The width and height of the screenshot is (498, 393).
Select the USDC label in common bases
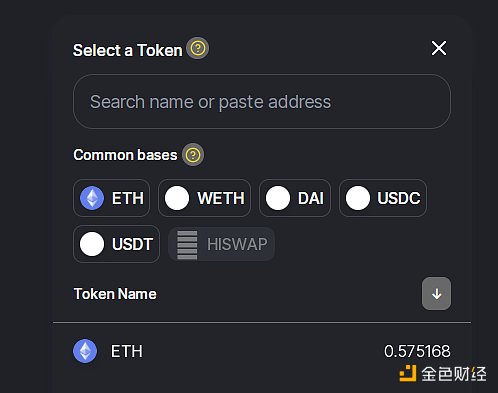(x=399, y=198)
